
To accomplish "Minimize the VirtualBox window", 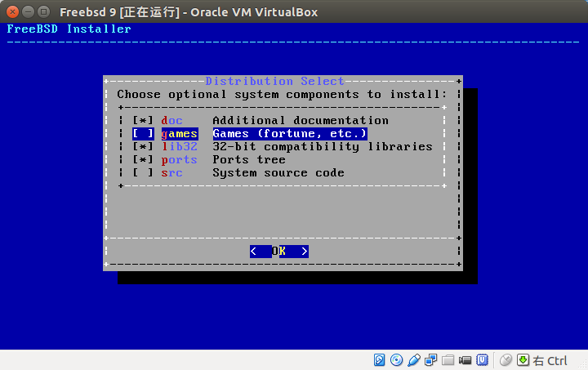I will click(28, 12).
